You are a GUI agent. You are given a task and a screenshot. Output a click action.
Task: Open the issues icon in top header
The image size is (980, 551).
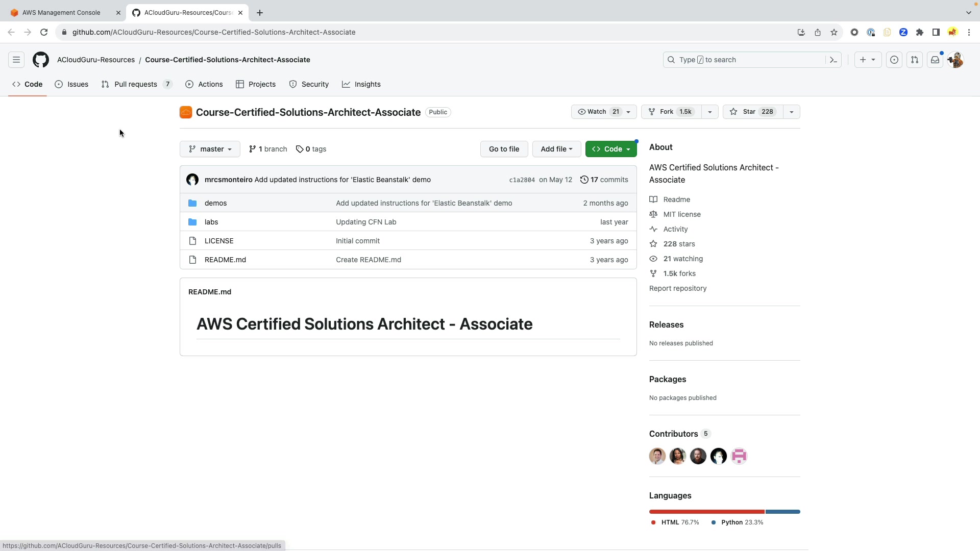(x=894, y=60)
